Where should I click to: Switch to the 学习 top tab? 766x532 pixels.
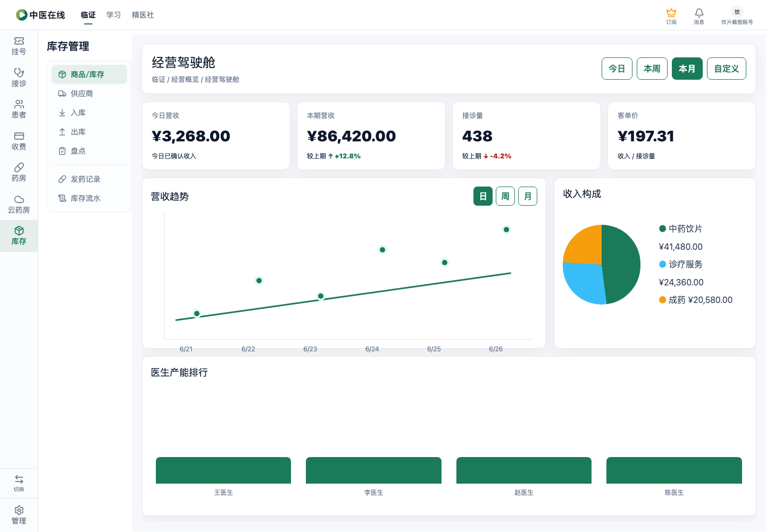coord(114,15)
